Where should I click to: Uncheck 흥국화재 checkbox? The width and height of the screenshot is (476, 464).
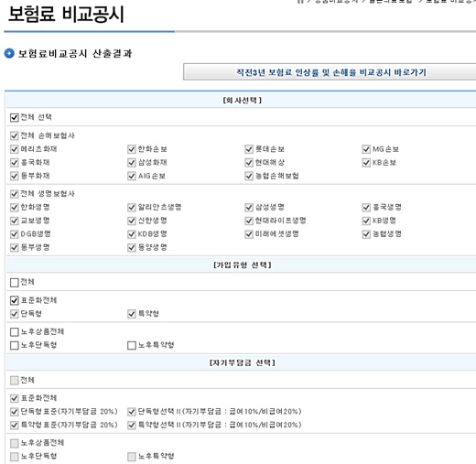pyautogui.click(x=15, y=163)
